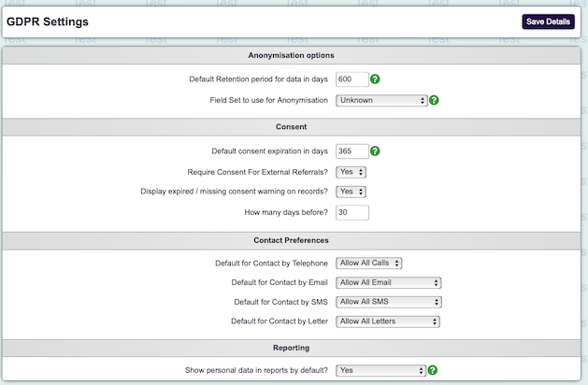Click the Contact Preferences section header
The width and height of the screenshot is (588, 385).
click(294, 240)
